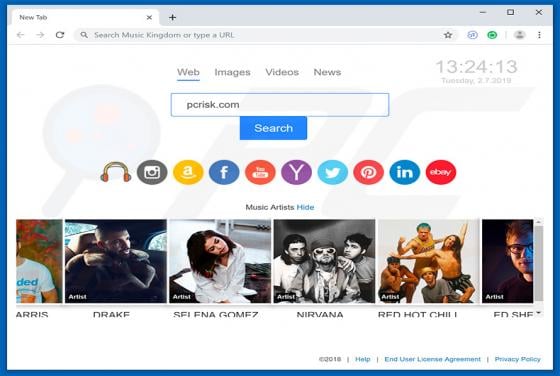Click the scrollbar down arrow in artists panel
The width and height of the screenshot is (560, 376).
pyautogui.click(x=539, y=313)
